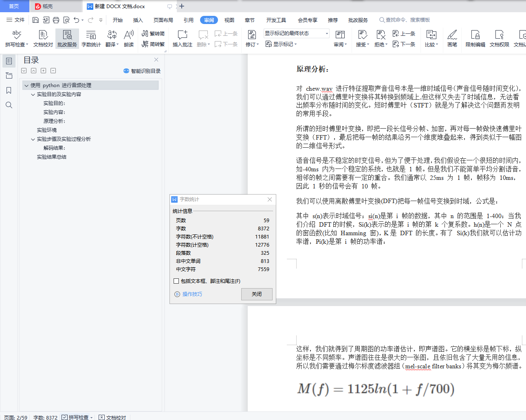Open customize quick access toolbar dropdown
Image resolution: width=526 pixels, height=420 pixels.
(x=101, y=20)
